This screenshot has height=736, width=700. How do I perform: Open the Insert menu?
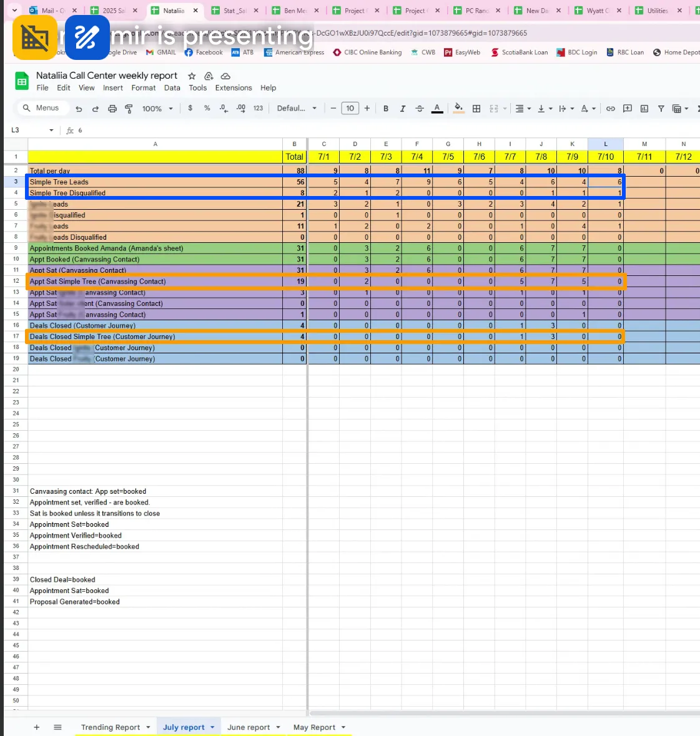(112, 88)
